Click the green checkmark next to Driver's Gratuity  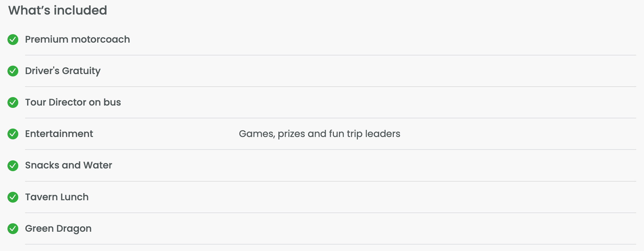13,71
